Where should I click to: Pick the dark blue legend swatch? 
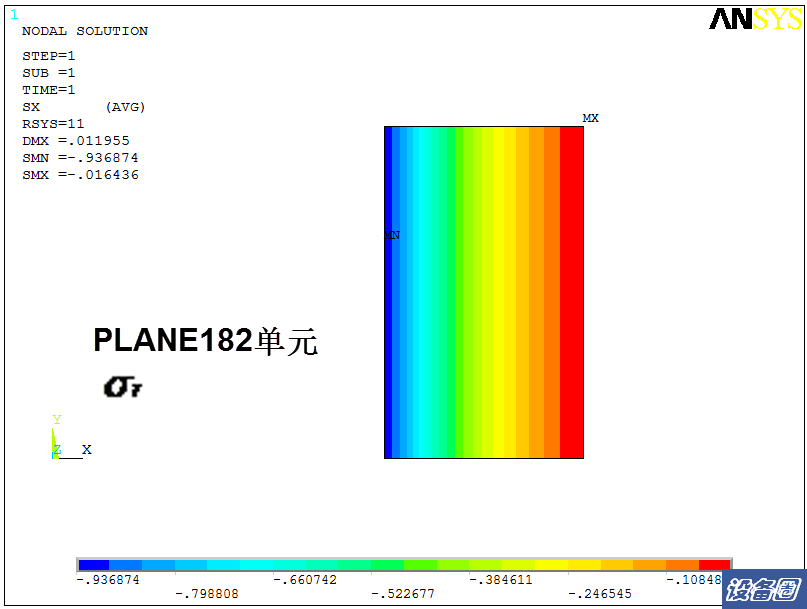point(93,565)
